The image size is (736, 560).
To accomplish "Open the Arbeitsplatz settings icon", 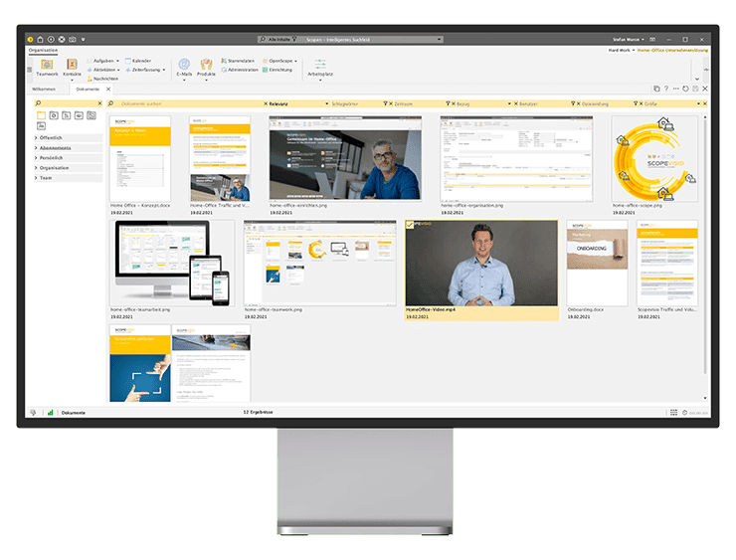I will [x=320, y=64].
